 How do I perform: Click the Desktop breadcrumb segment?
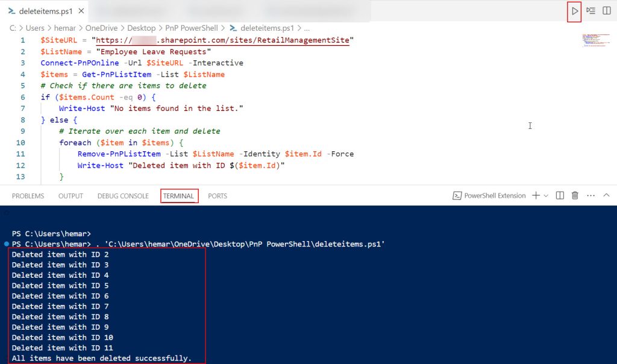tap(141, 28)
